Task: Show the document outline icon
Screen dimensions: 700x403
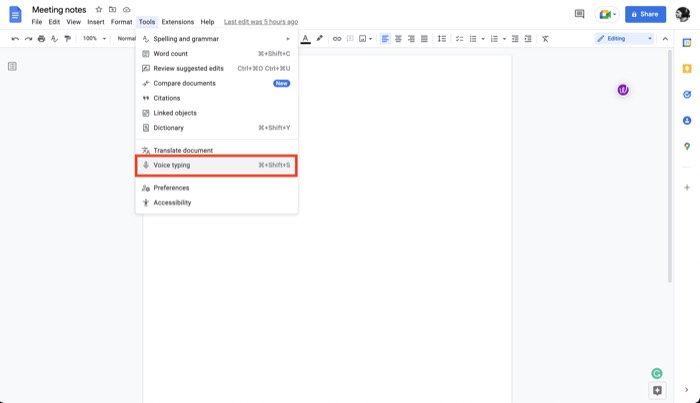Action: point(12,66)
